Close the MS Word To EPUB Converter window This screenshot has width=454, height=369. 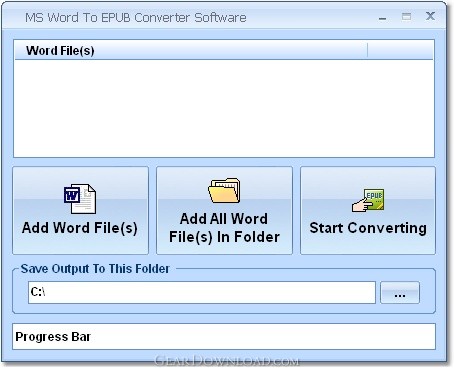pos(430,16)
